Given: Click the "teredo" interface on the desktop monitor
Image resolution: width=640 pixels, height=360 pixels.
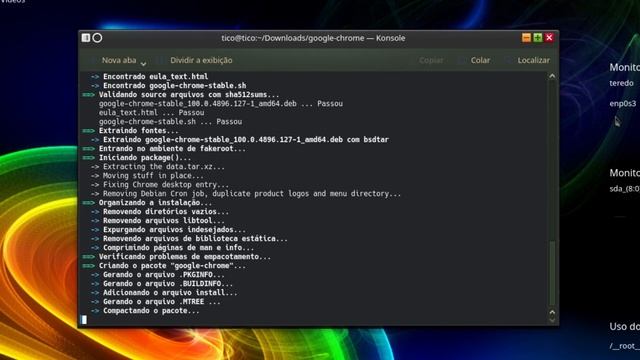Looking at the screenshot, I should click(x=621, y=83).
